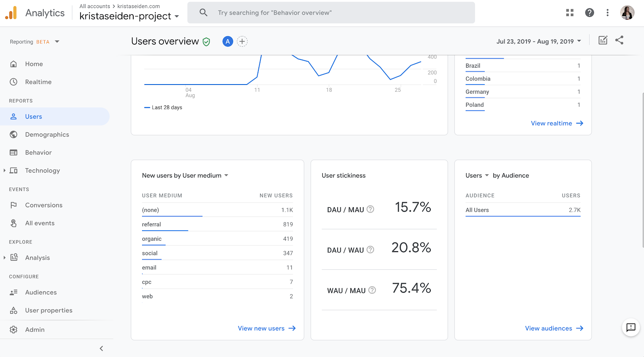Go to the Demographics report
This screenshot has width=644, height=357.
pos(47,135)
